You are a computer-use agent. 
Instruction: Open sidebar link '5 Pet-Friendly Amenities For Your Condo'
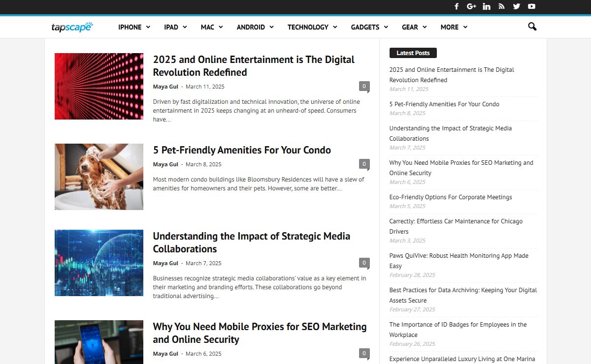[x=444, y=104]
